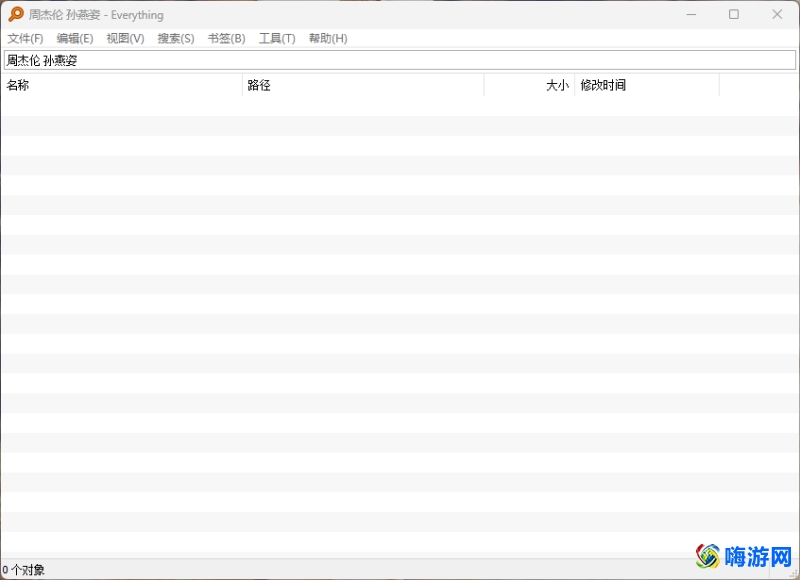Open the 视图(V) menu
The width and height of the screenshot is (800, 580).
[x=126, y=38]
